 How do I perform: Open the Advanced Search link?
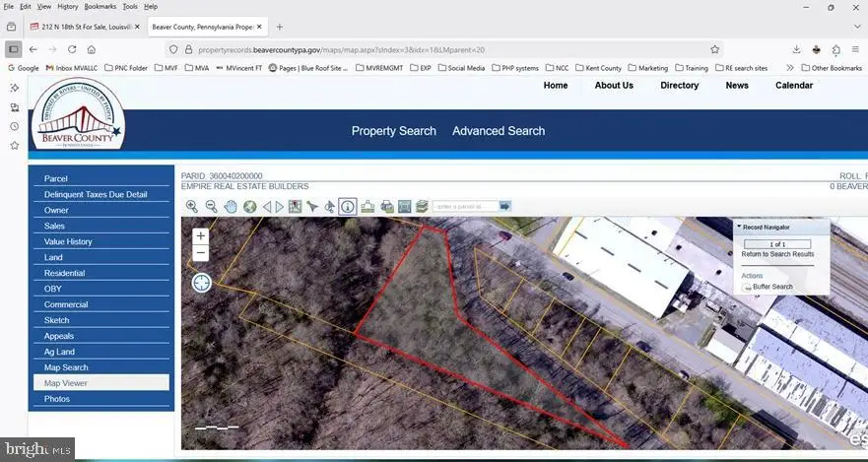(498, 131)
